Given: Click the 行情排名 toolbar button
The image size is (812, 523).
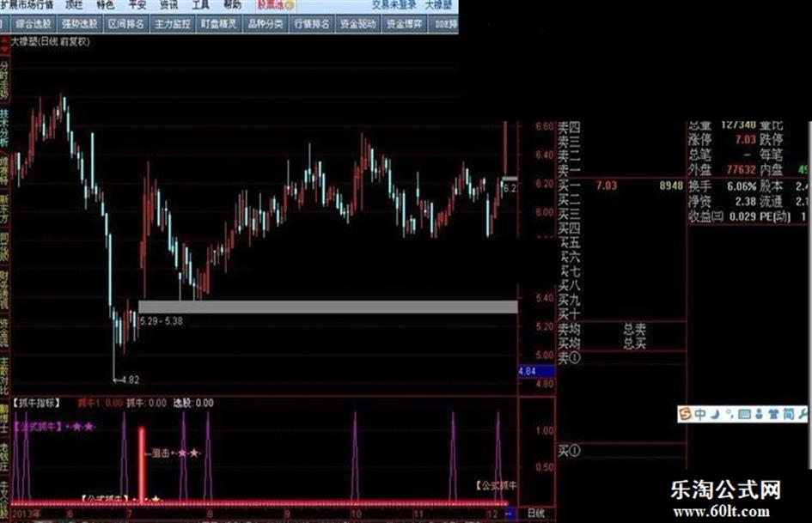Looking at the screenshot, I should (311, 24).
